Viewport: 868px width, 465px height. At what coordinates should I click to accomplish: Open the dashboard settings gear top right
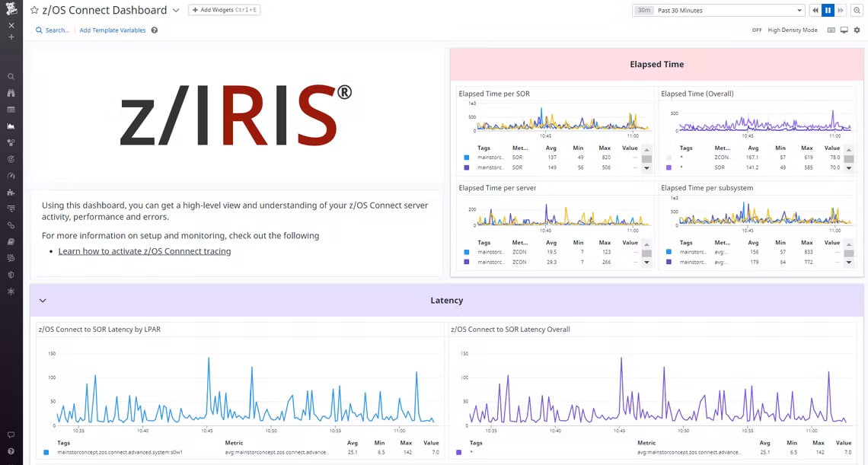pyautogui.click(x=857, y=30)
